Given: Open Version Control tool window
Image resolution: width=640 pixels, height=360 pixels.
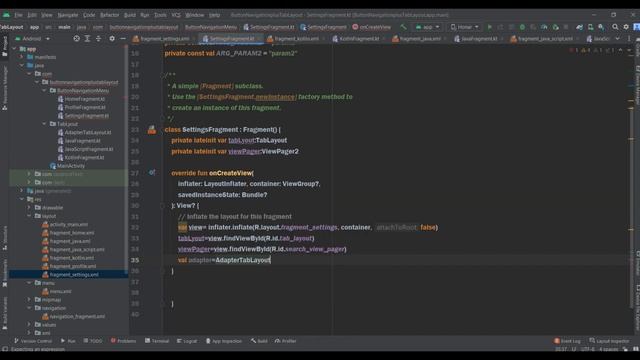Looking at the screenshot, I should [33, 341].
